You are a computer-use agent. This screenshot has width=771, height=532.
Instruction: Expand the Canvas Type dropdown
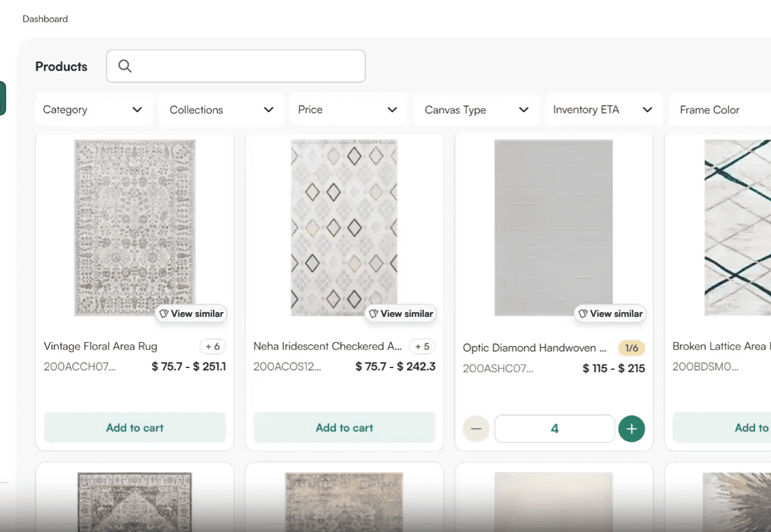476,110
